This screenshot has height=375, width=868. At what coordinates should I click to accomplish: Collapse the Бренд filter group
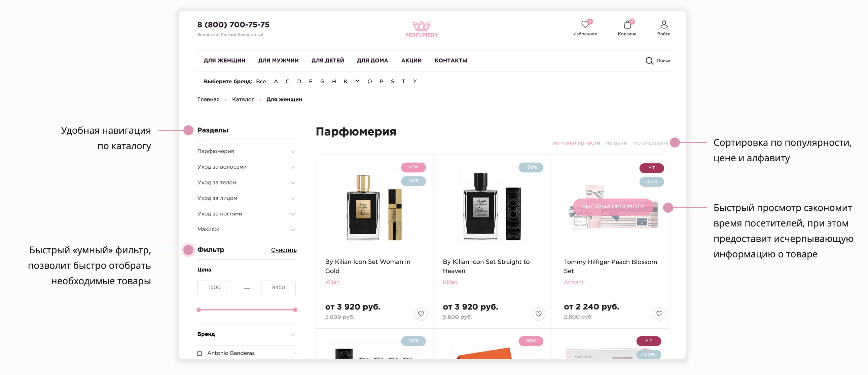coord(293,334)
